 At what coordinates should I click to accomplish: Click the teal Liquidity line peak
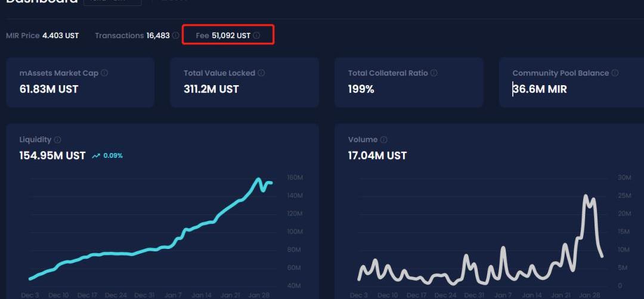point(258,179)
